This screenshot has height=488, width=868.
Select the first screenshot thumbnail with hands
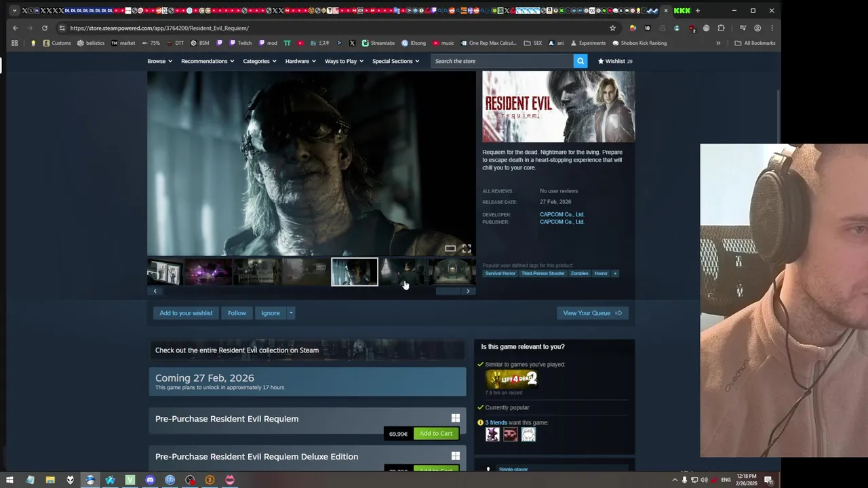click(x=164, y=272)
